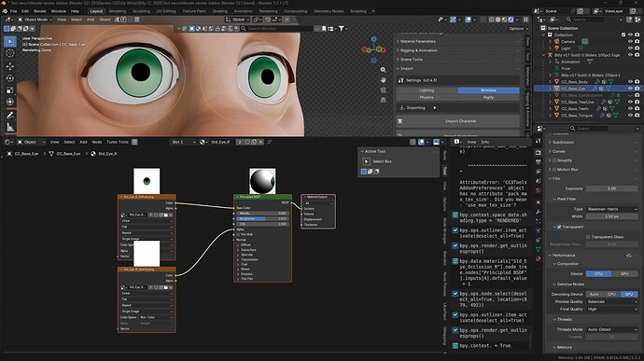Select rendered viewport shading sphere icon
The image size is (644, 361).
pyautogui.click(x=511, y=20)
